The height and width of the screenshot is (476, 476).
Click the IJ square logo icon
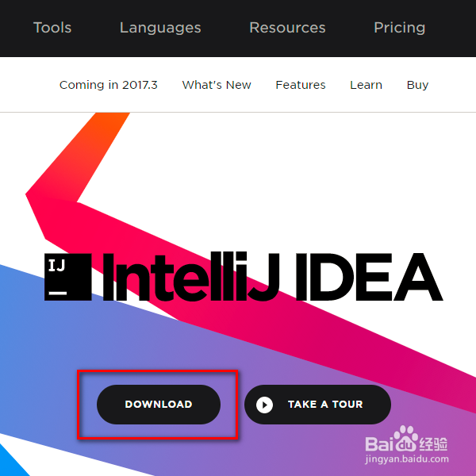click(68, 277)
